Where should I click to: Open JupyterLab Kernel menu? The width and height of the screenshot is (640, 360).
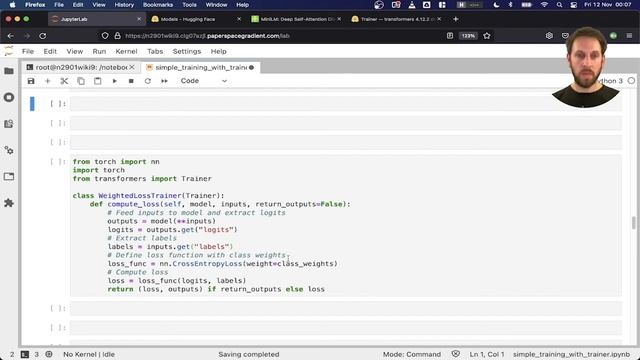coord(126,51)
